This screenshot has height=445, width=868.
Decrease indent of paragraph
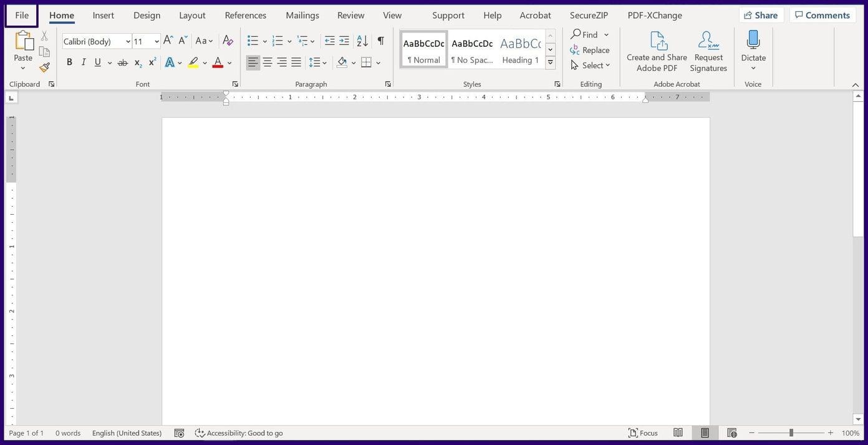(330, 41)
